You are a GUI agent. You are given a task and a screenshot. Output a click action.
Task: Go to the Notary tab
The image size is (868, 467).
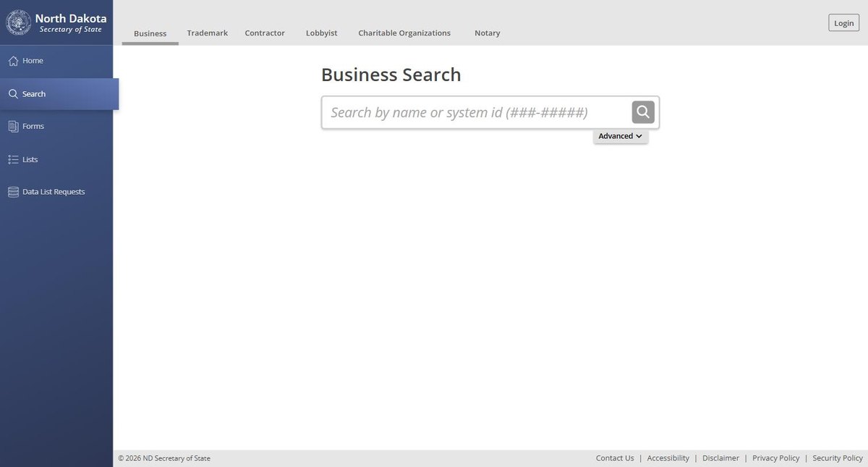click(488, 33)
